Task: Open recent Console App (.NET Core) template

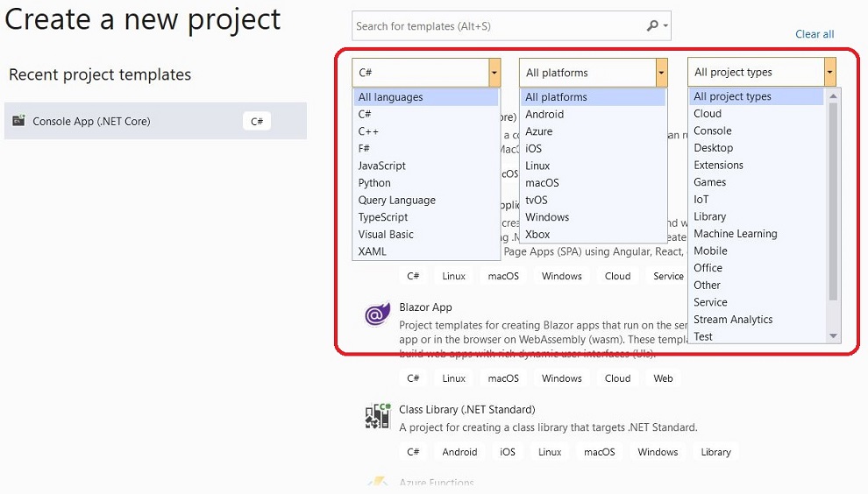Action: (155, 121)
